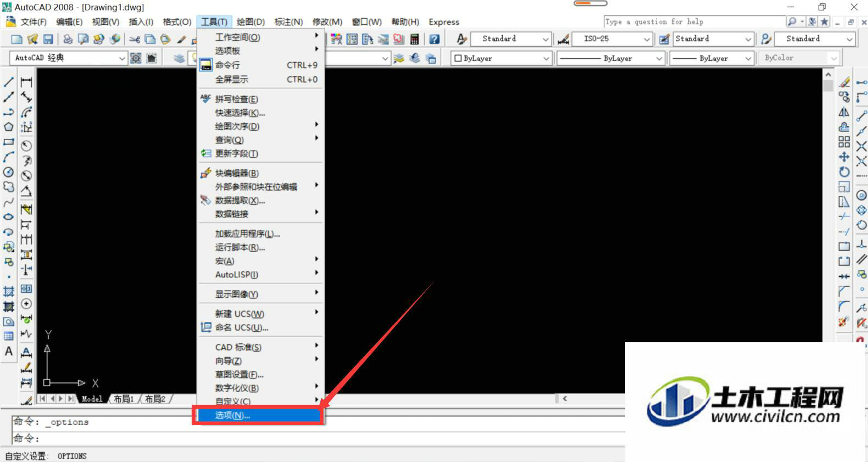Open the ByLayer linetype dropdown
Image resolution: width=868 pixels, height=462 pixels.
611,58
